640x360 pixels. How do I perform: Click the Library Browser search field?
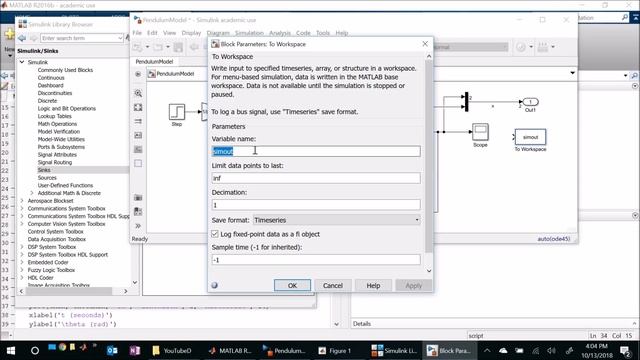tap(79, 38)
